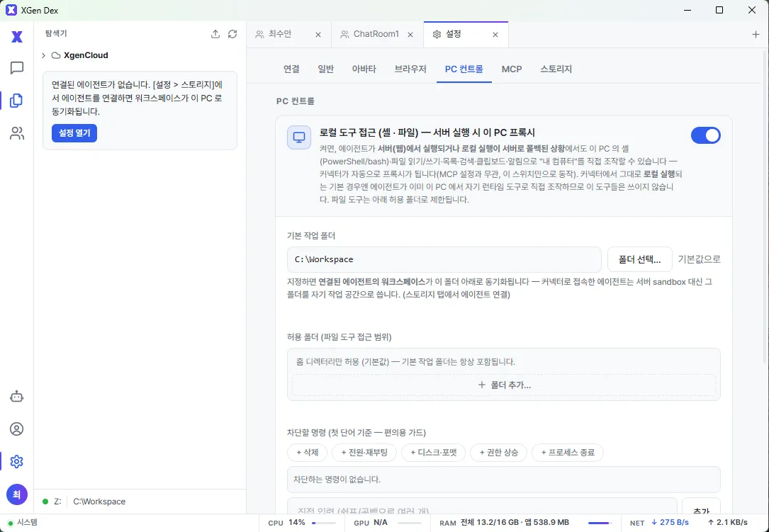Click the purple 최 avatar badge
Image resolution: width=769 pixels, height=532 pixels.
(x=17, y=494)
